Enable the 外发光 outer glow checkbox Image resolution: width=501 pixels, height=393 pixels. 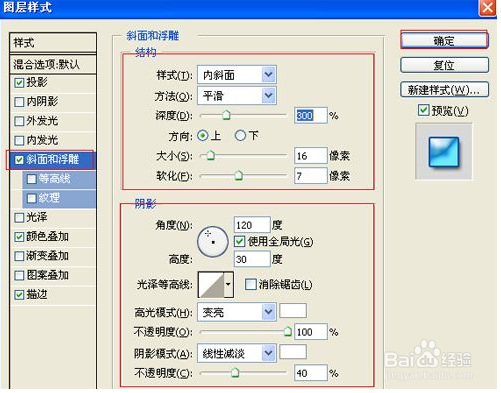(x=19, y=121)
